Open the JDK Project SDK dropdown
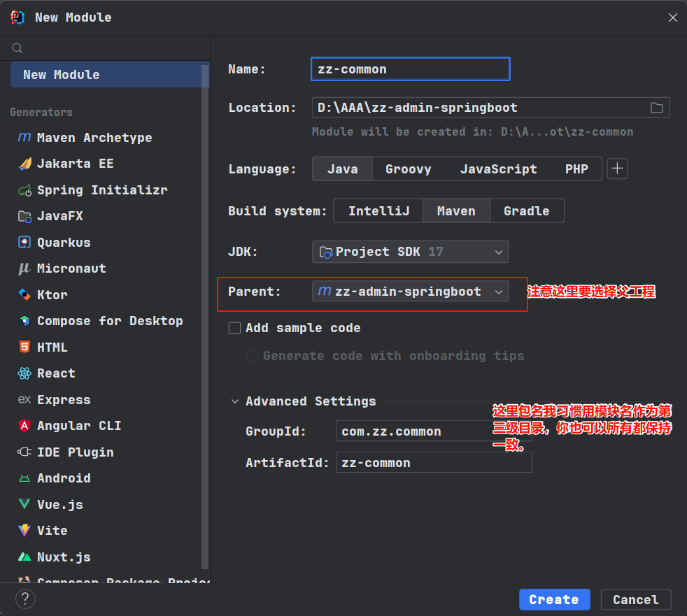The height and width of the screenshot is (616, 687). click(410, 252)
